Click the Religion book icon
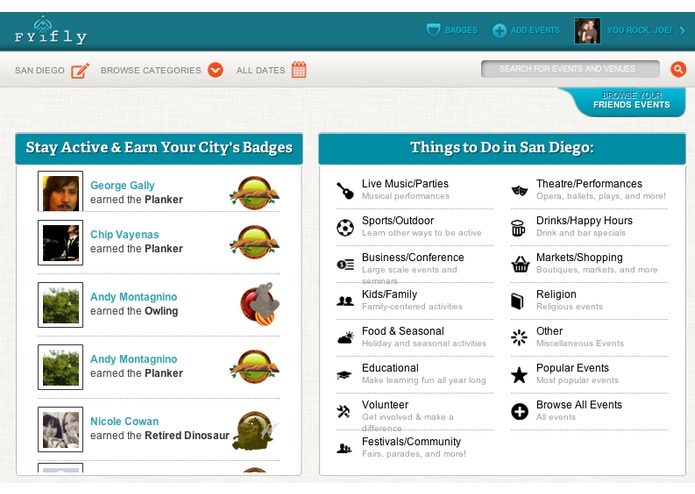The height and width of the screenshot is (494, 695). (x=517, y=301)
